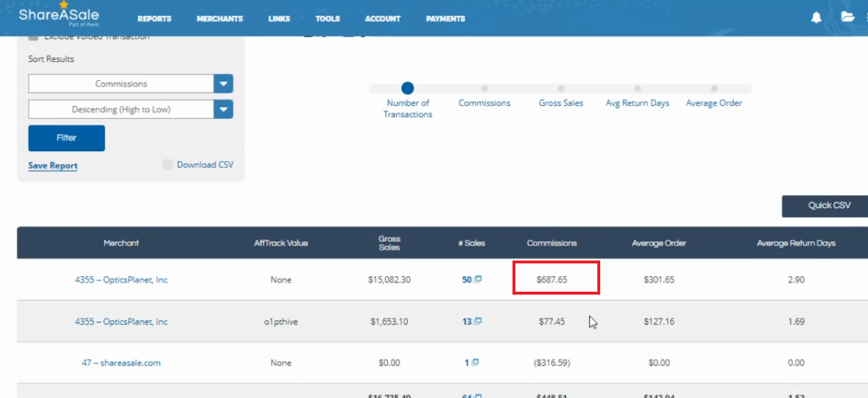Open sales detail popup icon beside 50

coord(477,280)
